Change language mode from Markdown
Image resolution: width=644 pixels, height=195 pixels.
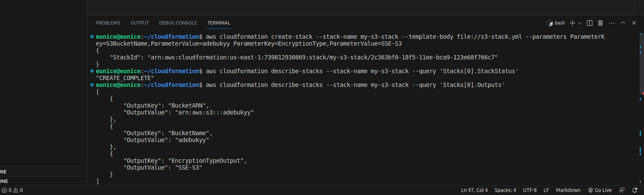[x=568, y=190]
